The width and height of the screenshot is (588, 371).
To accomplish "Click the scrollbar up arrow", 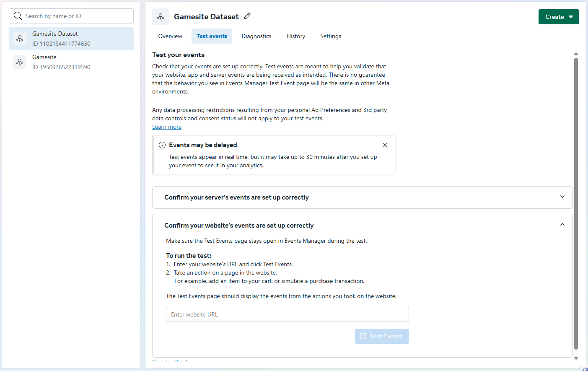I will click(576, 54).
